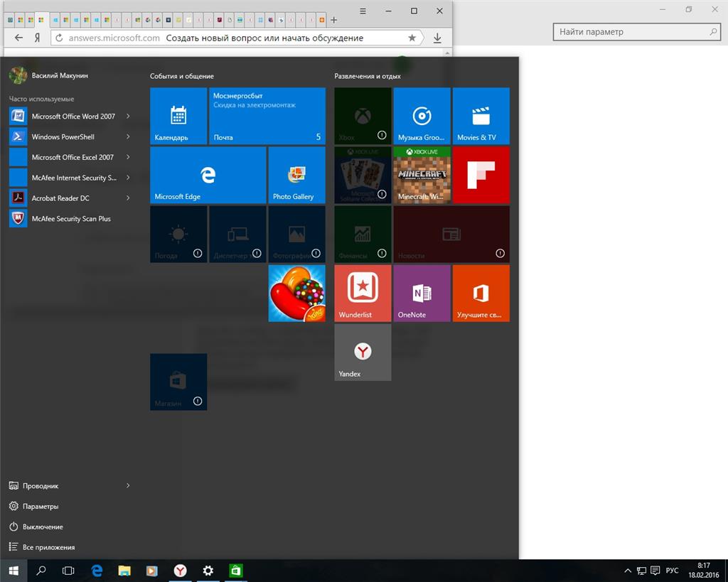Open Settings gear on the taskbar
The height and width of the screenshot is (582, 728).
(208, 571)
